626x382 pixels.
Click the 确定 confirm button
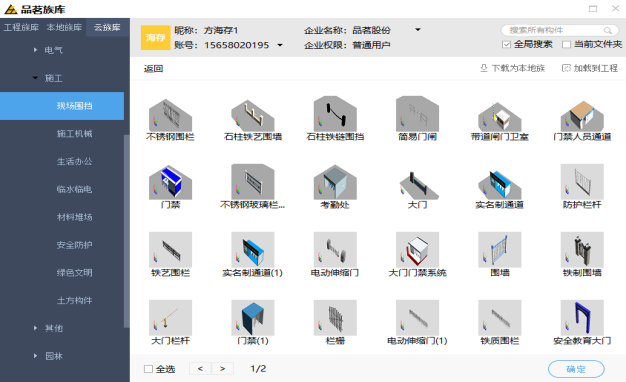(576, 369)
